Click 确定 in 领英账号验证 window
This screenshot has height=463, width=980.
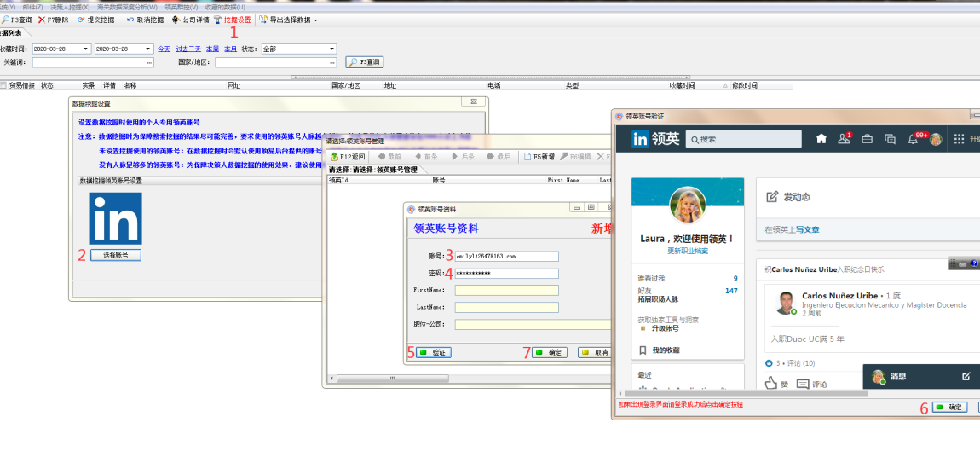(950, 407)
